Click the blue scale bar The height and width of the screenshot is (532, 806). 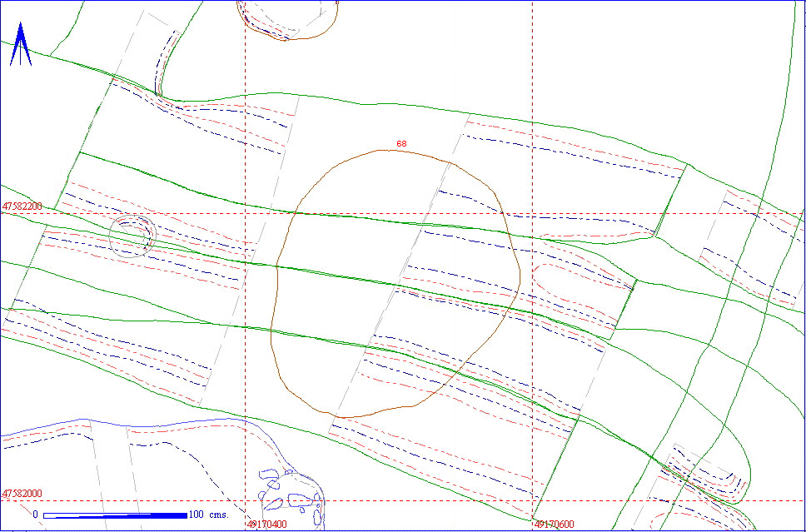(115, 515)
